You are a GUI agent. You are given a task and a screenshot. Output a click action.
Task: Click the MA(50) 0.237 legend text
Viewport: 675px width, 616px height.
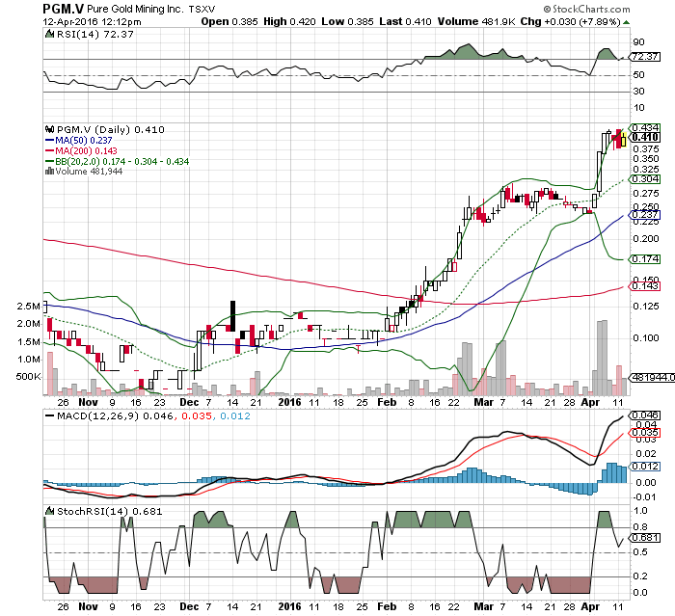coord(84,141)
